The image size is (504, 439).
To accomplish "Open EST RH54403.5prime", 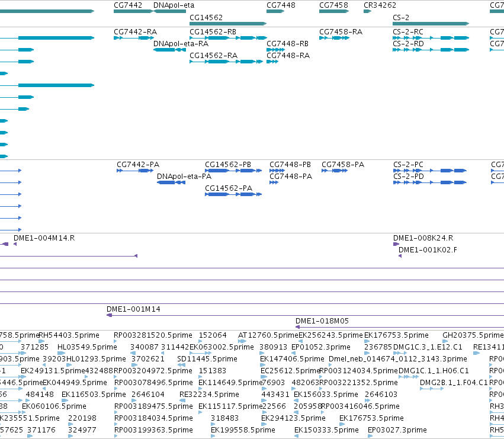I will [x=69, y=335].
